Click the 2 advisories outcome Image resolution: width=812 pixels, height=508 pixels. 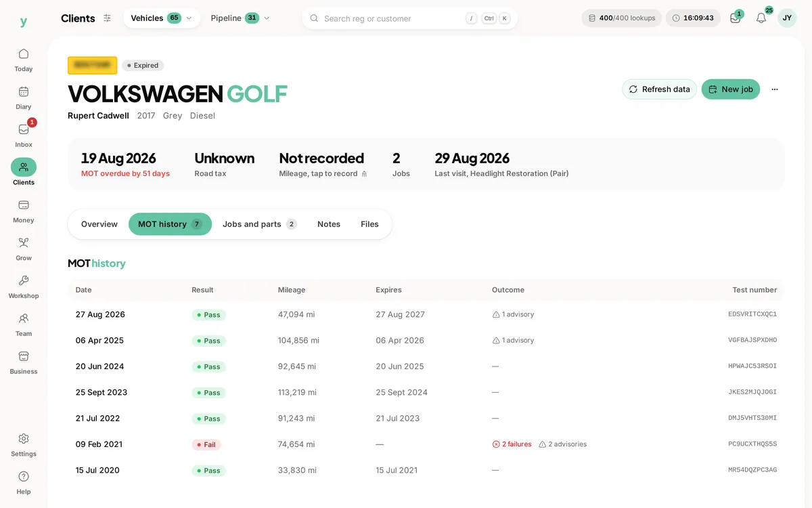[562, 444]
